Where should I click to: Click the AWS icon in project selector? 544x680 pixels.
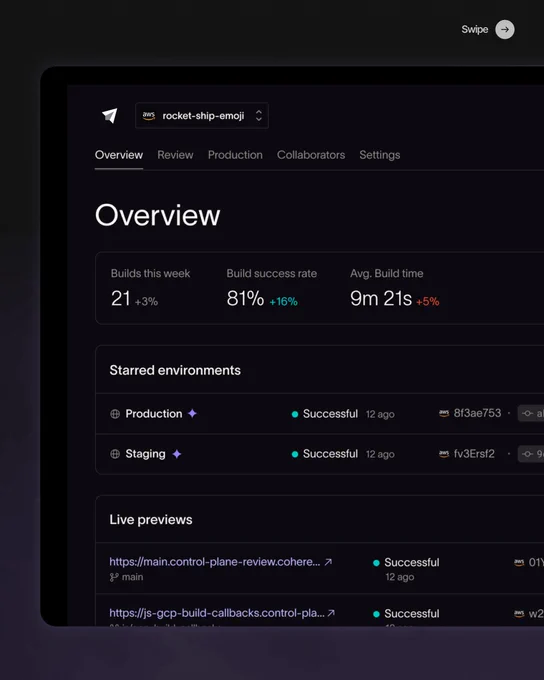(x=149, y=115)
